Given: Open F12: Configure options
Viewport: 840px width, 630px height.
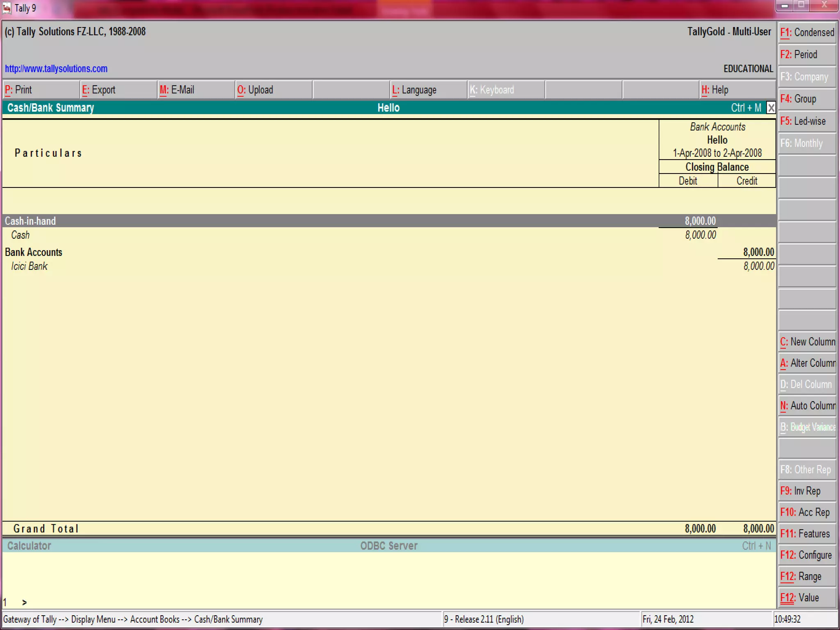Looking at the screenshot, I should click(x=807, y=555).
